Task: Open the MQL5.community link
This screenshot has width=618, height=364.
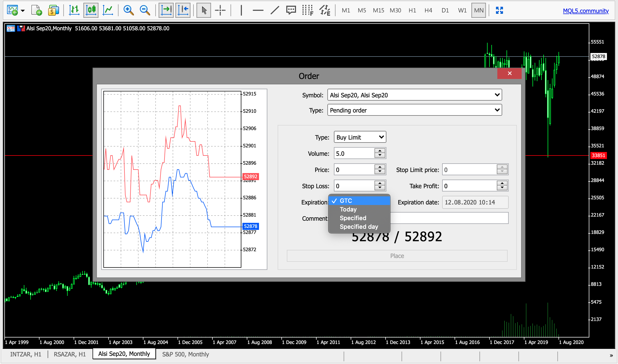Action: pyautogui.click(x=586, y=11)
